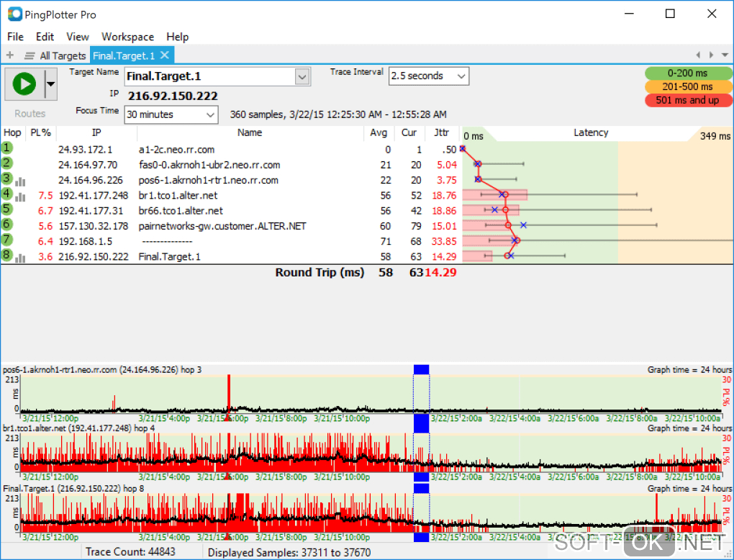
Task: Click the red 501 ms and up legend swatch
Action: tap(687, 100)
